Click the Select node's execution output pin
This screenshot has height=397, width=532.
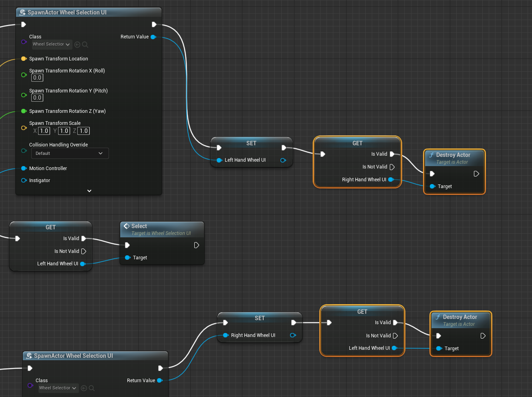[x=196, y=245]
